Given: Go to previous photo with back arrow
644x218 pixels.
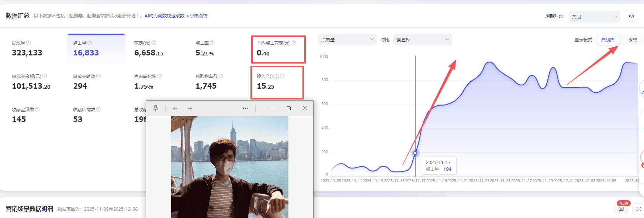Looking at the screenshot, I should (175, 108).
